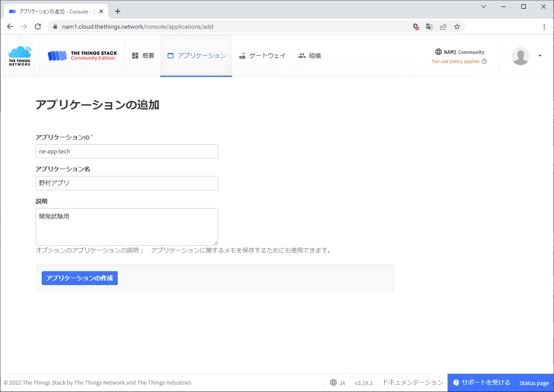Click the 説明 description text area
This screenshot has height=392, width=554.
pos(126,226)
